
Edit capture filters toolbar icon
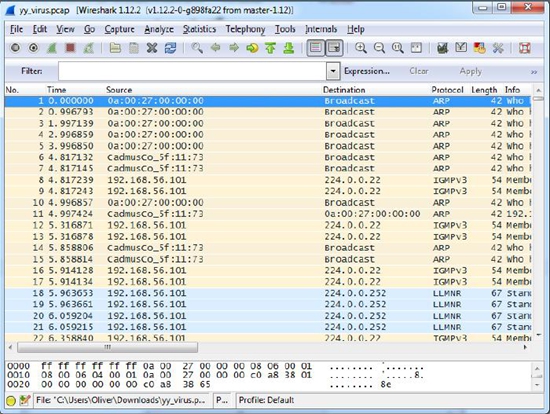tap(443, 47)
